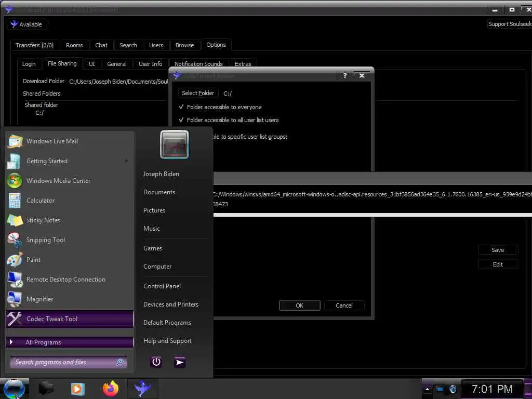Open Remote Desktop Connection icon
Image resolution: width=532 pixels, height=399 pixels.
point(15,279)
